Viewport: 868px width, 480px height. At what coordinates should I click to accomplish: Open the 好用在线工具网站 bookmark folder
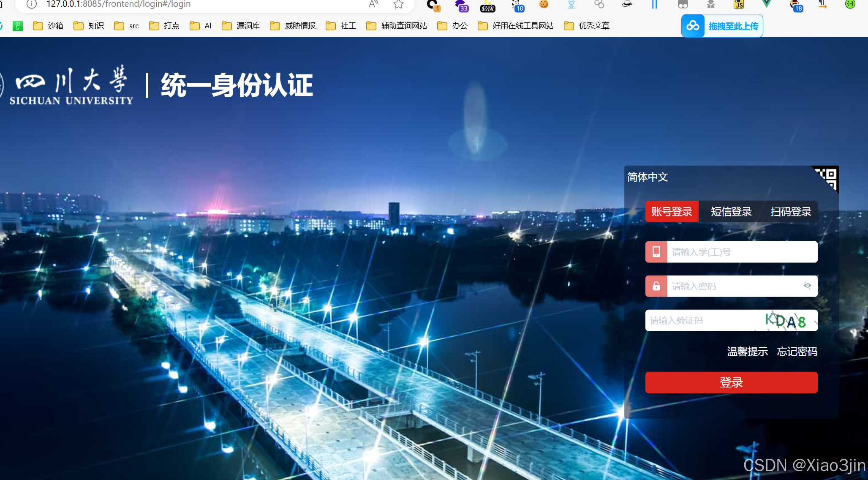coord(516,26)
